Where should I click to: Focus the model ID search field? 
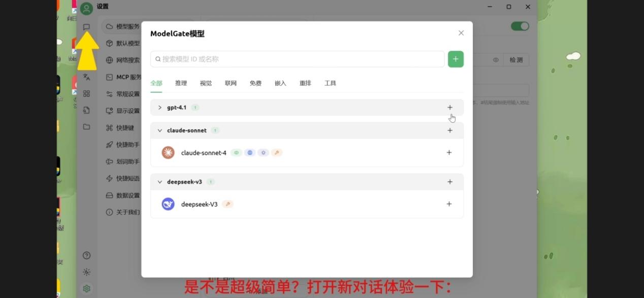pos(297,59)
